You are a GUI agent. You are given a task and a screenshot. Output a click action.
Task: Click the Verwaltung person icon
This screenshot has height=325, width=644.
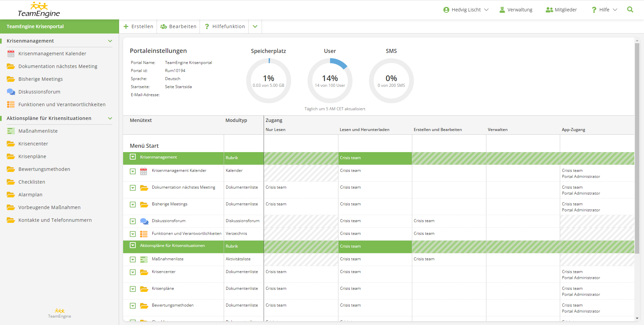[502, 10]
